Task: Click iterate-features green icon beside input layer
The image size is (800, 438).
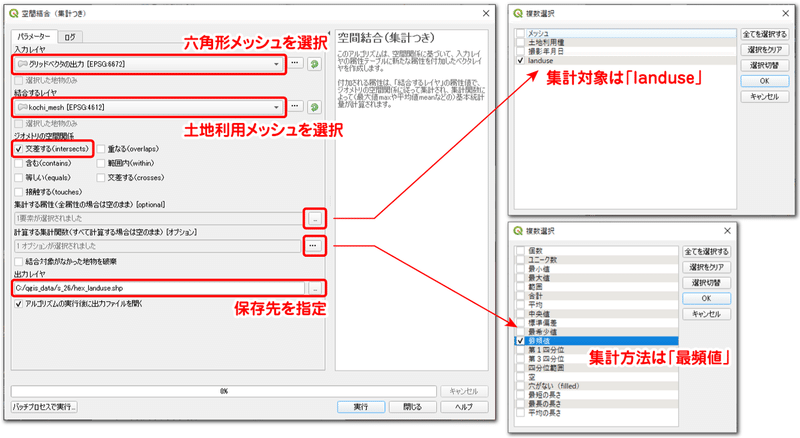Action: (x=314, y=64)
